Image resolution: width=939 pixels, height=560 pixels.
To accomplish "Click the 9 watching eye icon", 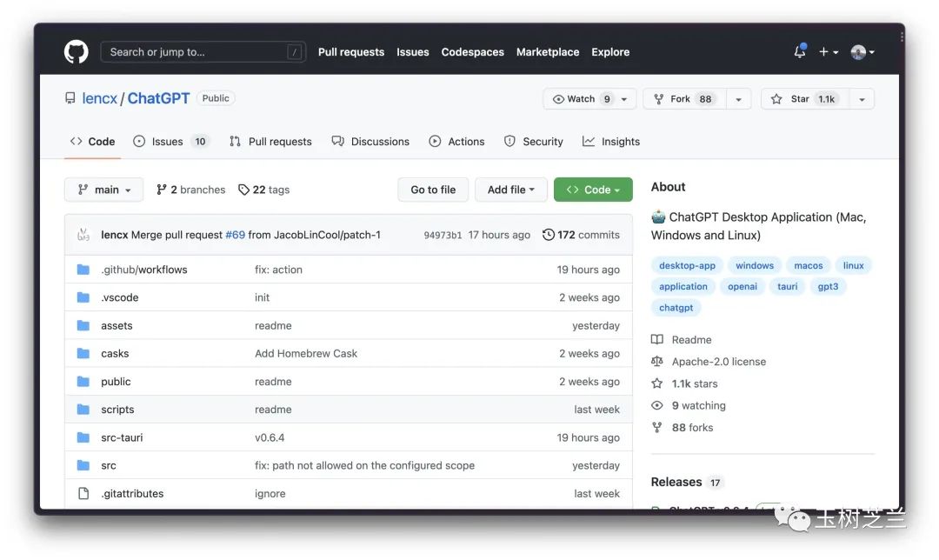I will coord(657,405).
